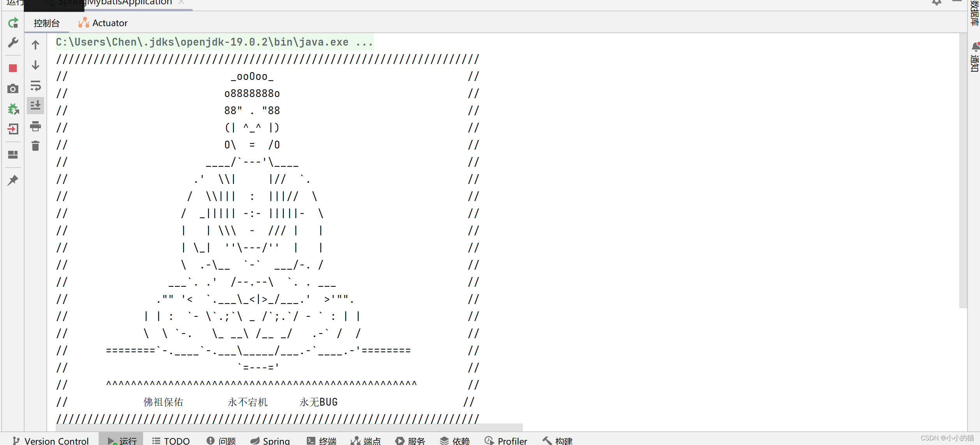This screenshot has height=445, width=980.
Task: Stop the running application
Action: pyautogui.click(x=13, y=68)
